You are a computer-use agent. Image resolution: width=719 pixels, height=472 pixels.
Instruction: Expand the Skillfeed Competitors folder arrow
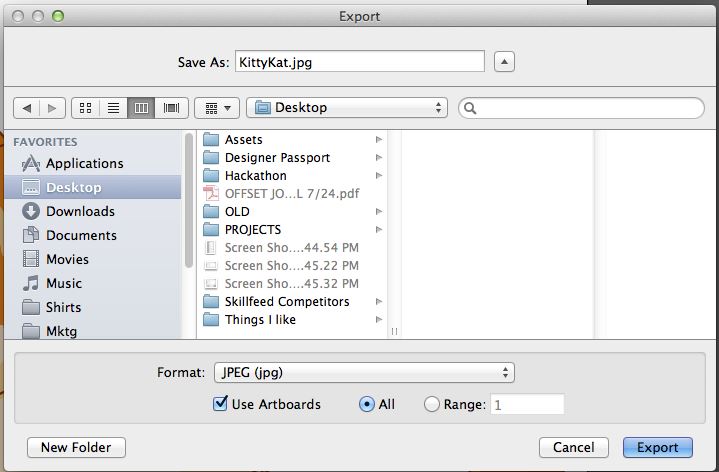click(379, 301)
